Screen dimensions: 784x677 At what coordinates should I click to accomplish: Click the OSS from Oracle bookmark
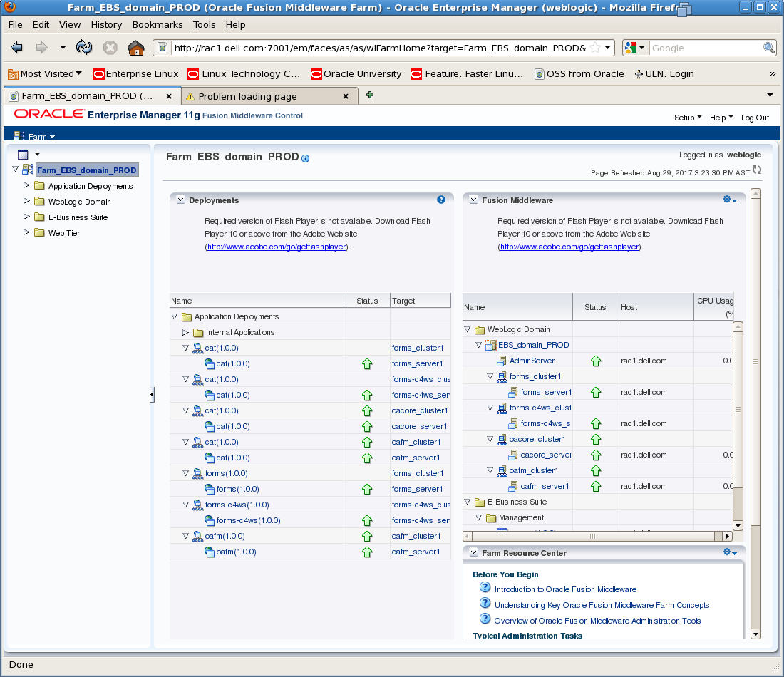[579, 74]
